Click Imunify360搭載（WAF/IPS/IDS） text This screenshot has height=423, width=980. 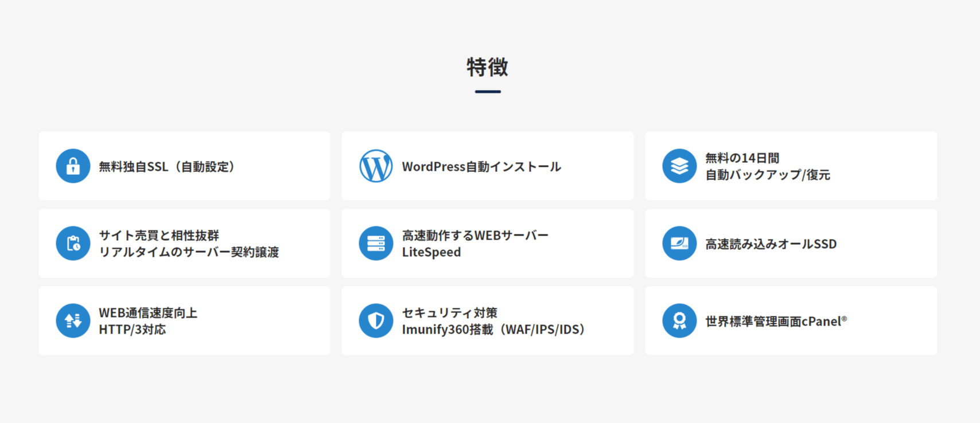tap(493, 330)
